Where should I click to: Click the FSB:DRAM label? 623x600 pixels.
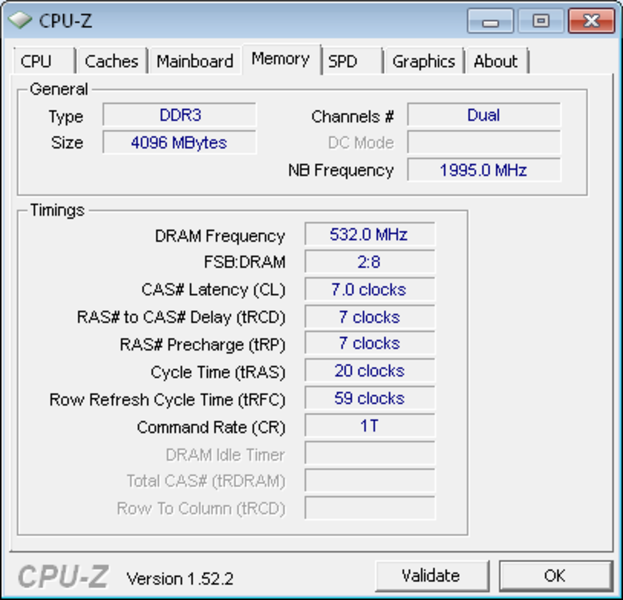pyautogui.click(x=245, y=262)
